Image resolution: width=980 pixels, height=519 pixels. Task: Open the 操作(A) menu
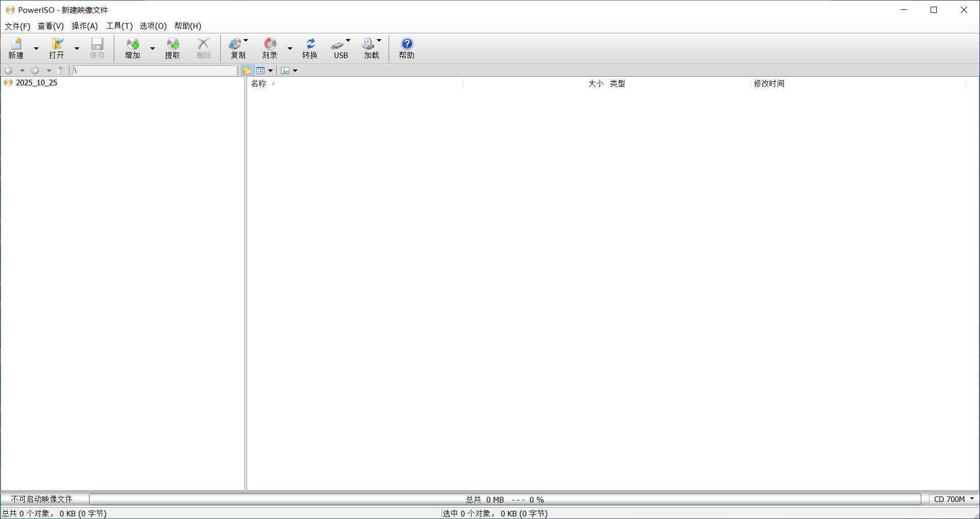(x=84, y=26)
